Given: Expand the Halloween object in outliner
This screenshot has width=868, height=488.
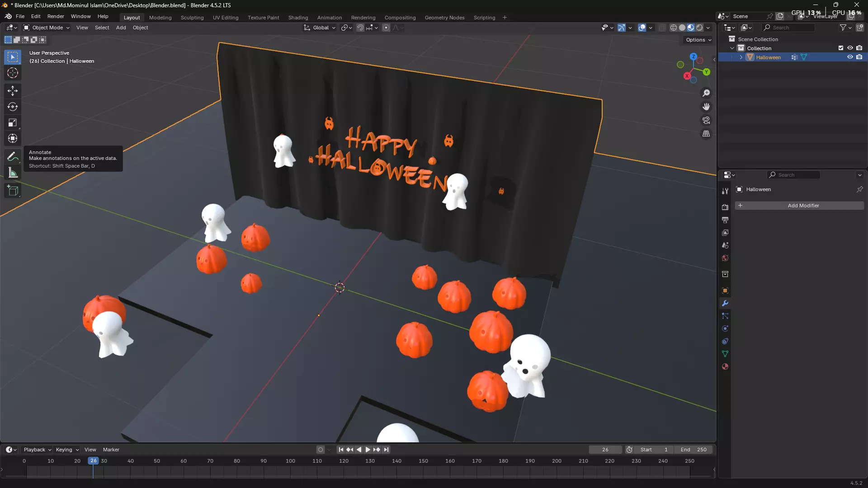Looking at the screenshot, I should click(741, 57).
